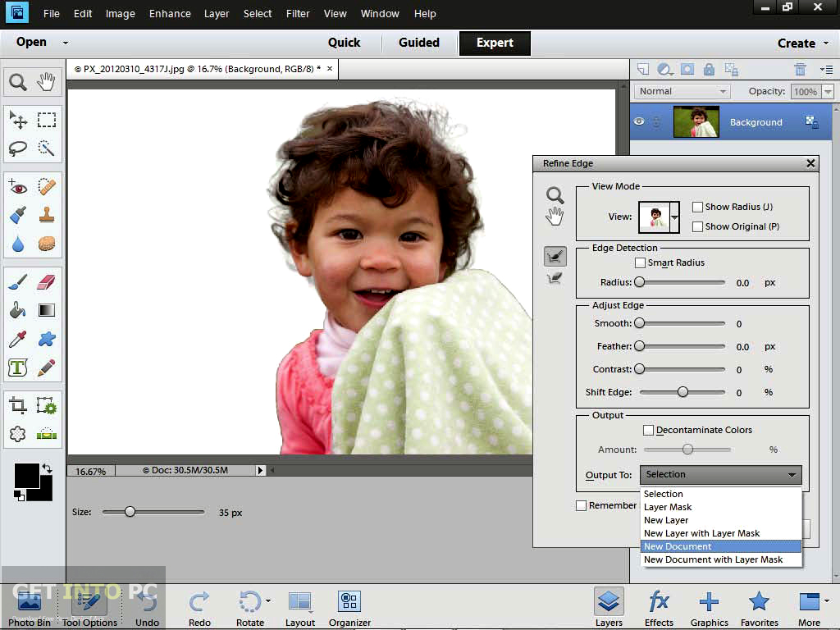Viewport: 840px width, 630px height.
Task: Click the Shift Edge slider handle
Action: coord(682,392)
